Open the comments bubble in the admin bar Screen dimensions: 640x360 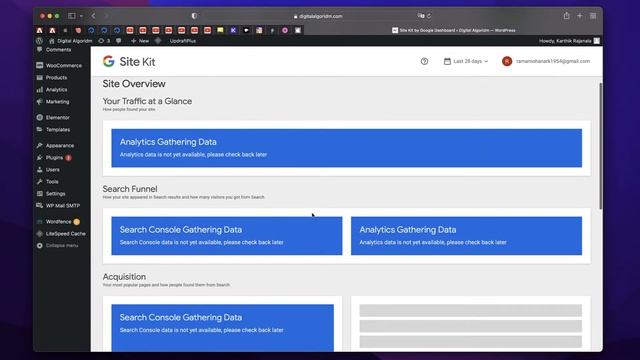pos(119,41)
